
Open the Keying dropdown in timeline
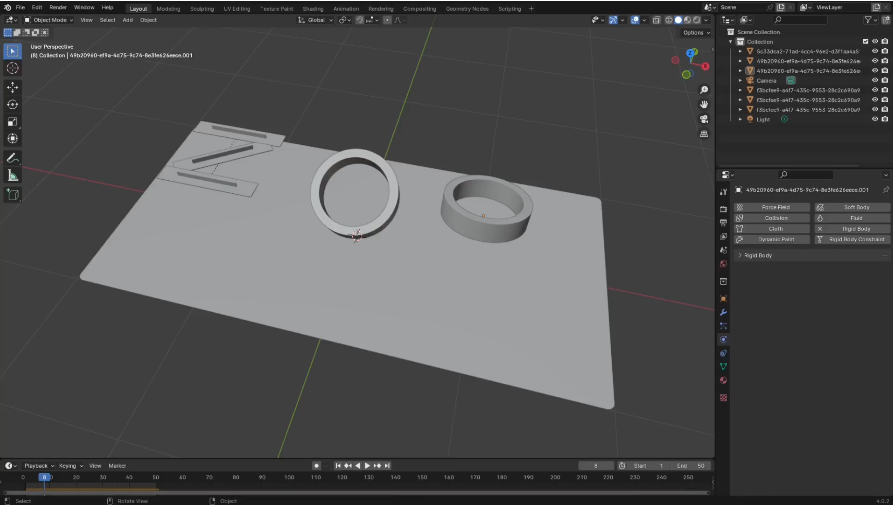pyautogui.click(x=71, y=466)
